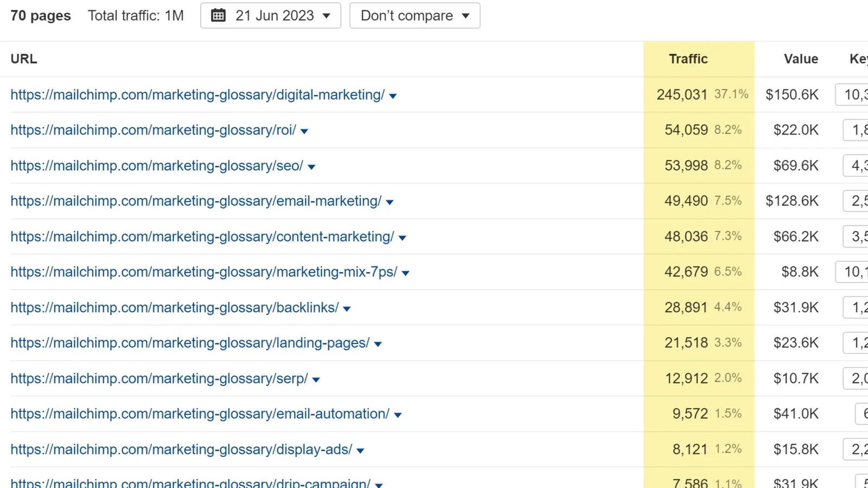Open the marketing-mix-7ps glossary link
Screen dimensions: 868x488
click(x=204, y=272)
